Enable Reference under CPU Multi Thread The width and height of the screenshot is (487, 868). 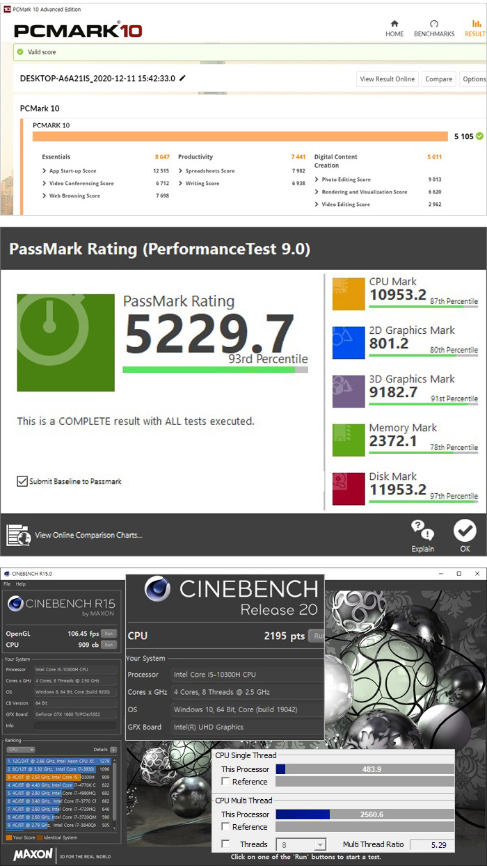(225, 827)
